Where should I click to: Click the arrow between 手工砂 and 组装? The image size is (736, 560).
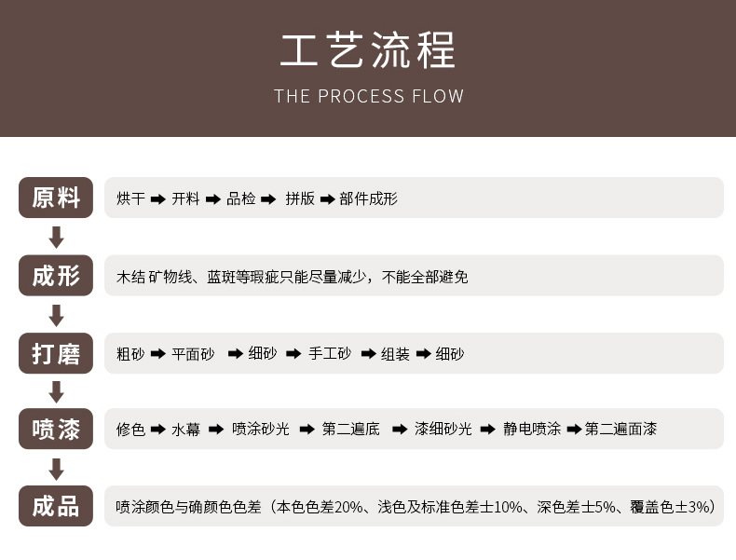368,354
